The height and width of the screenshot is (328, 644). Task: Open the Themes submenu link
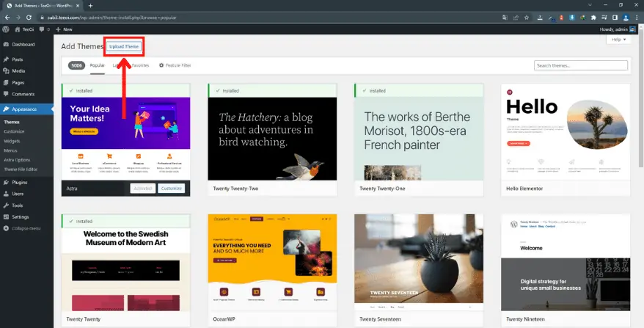coord(12,122)
